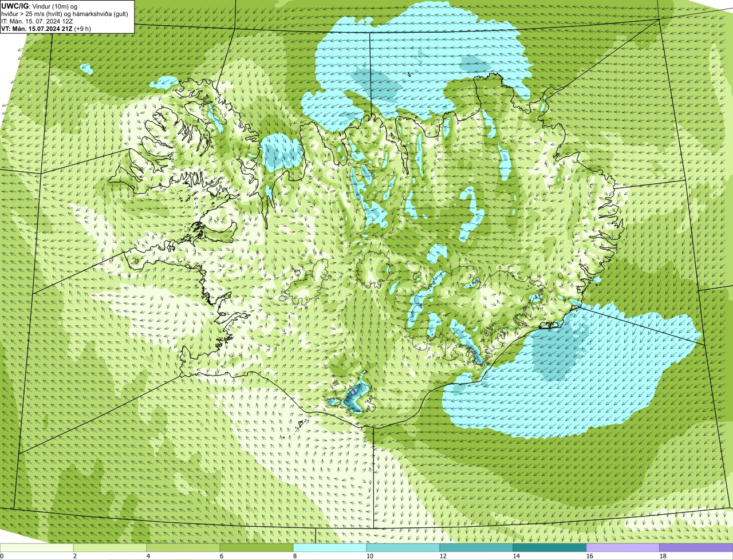The width and height of the screenshot is (733, 560).
Task: Click the purple colour band above 18 m/s
Action: pos(696,548)
